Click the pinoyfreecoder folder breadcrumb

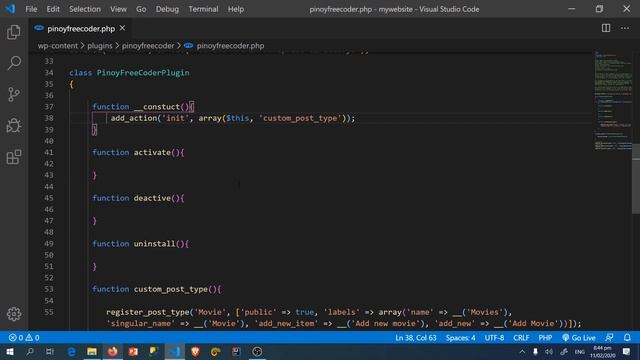(148, 46)
